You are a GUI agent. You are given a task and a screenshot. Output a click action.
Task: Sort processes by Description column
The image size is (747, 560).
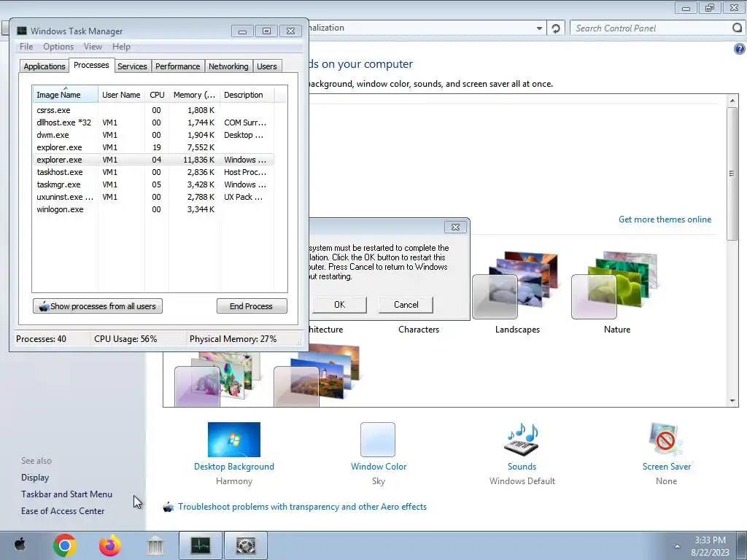(x=247, y=95)
